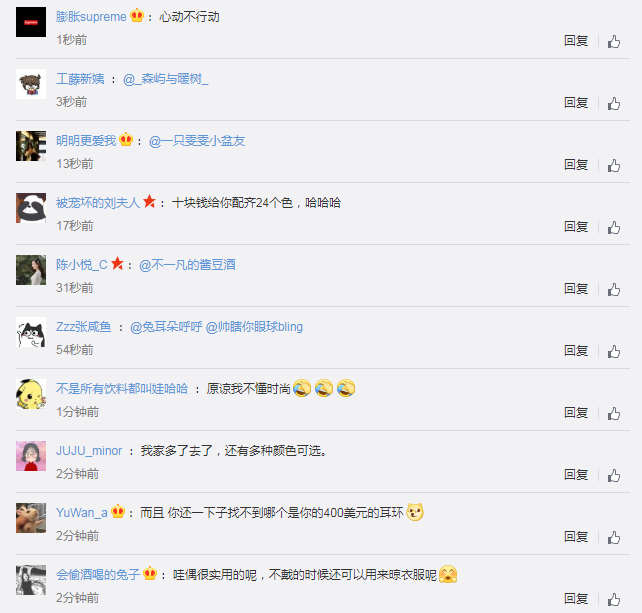This screenshot has width=642, height=613.
Task: Open username link JUJU_minor
Action: pyautogui.click(x=89, y=451)
